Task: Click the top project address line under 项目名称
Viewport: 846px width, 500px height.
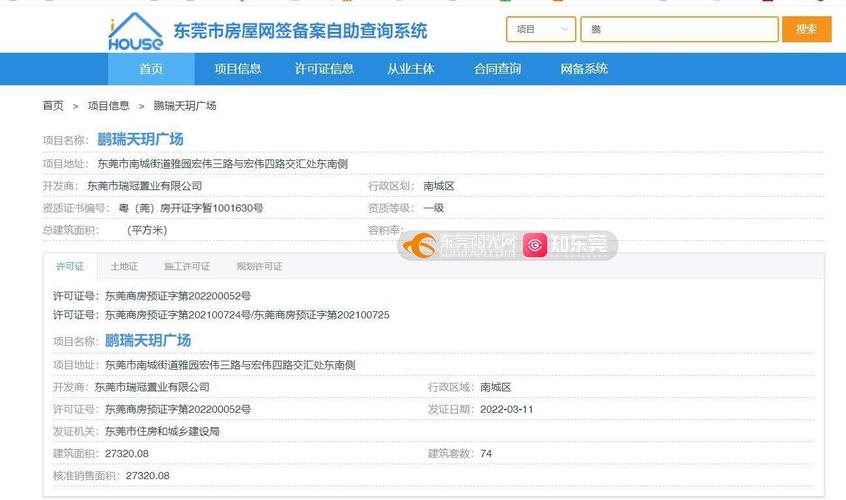Action: (x=222, y=163)
